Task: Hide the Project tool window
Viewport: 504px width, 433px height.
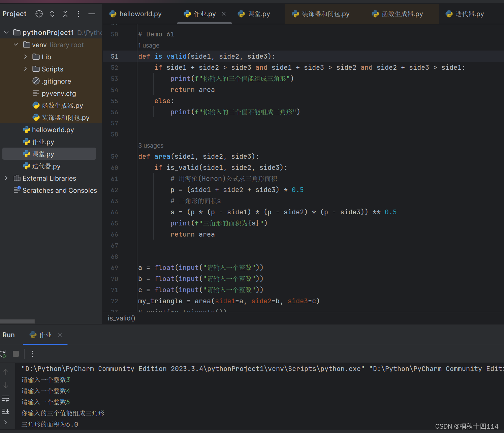Action: [x=91, y=14]
